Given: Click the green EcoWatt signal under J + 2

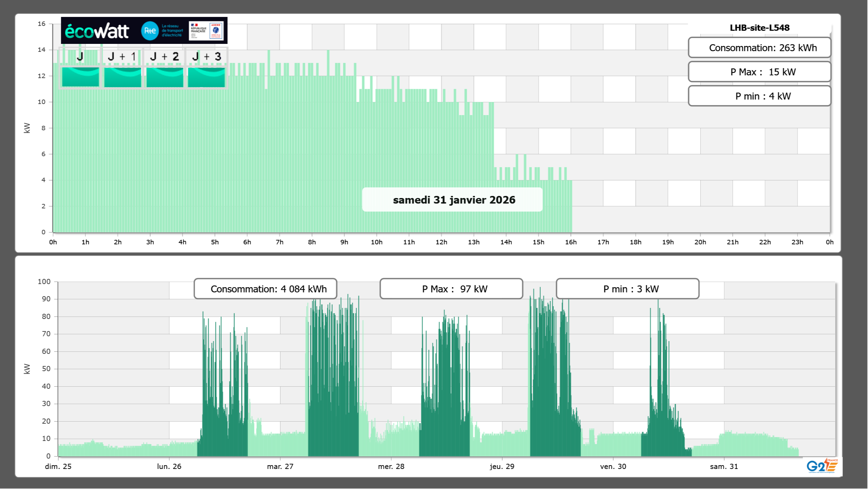Looking at the screenshot, I should coord(165,77).
